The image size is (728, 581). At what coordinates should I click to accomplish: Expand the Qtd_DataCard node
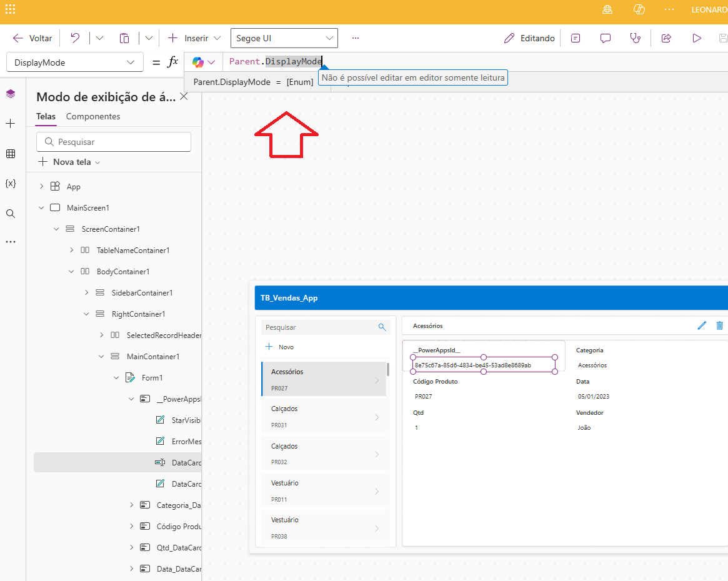click(x=131, y=548)
